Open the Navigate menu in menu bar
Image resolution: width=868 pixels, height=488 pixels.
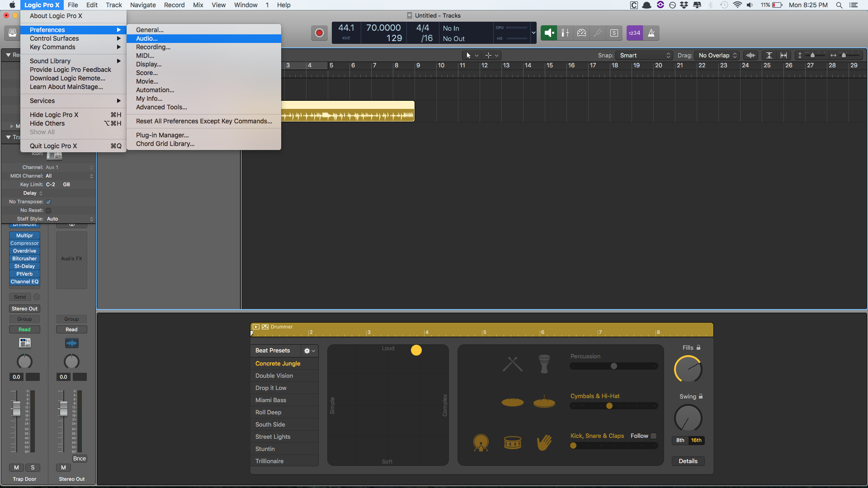[x=143, y=5]
